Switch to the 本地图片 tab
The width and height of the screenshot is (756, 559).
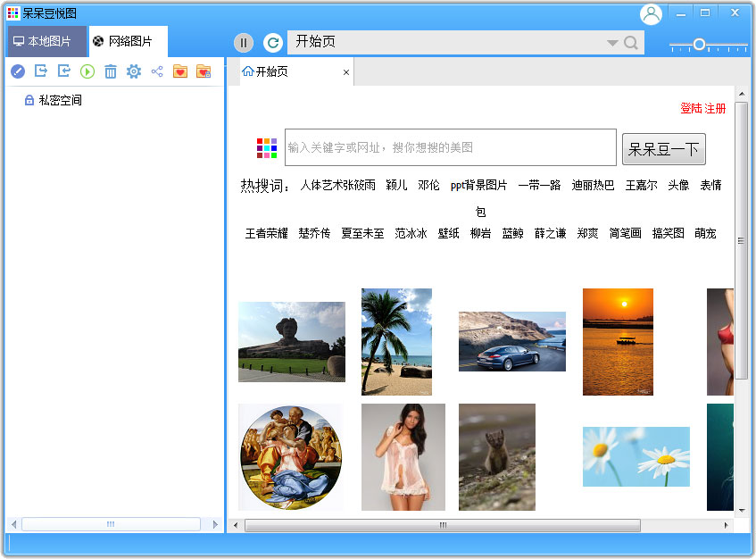47,41
